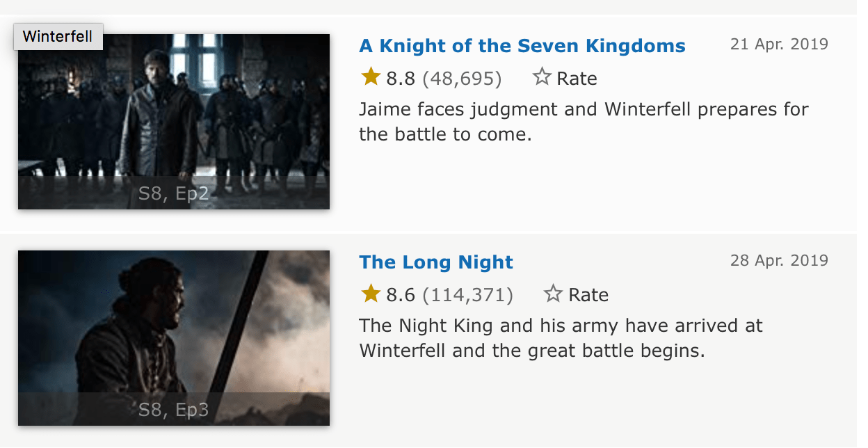The image size is (868, 448).
Task: Expand details for episode The Long Night
Action: coord(436,262)
